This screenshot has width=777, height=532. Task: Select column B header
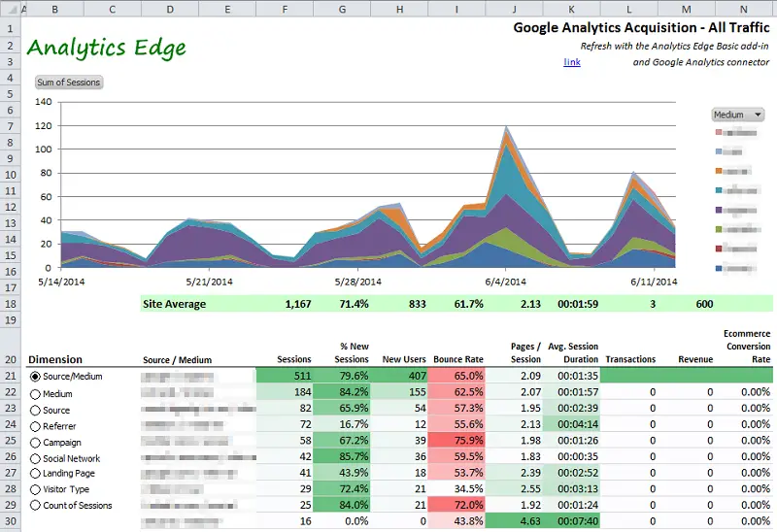(x=55, y=9)
